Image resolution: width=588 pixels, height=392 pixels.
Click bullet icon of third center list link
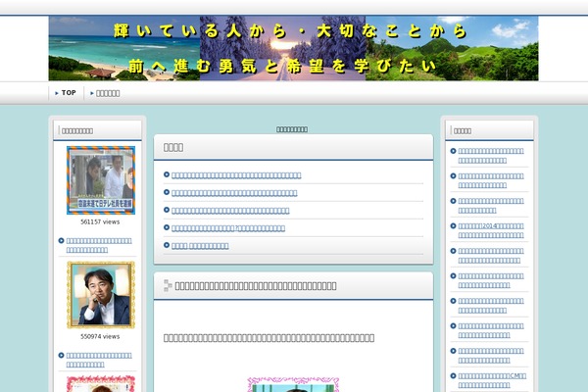coord(167,210)
